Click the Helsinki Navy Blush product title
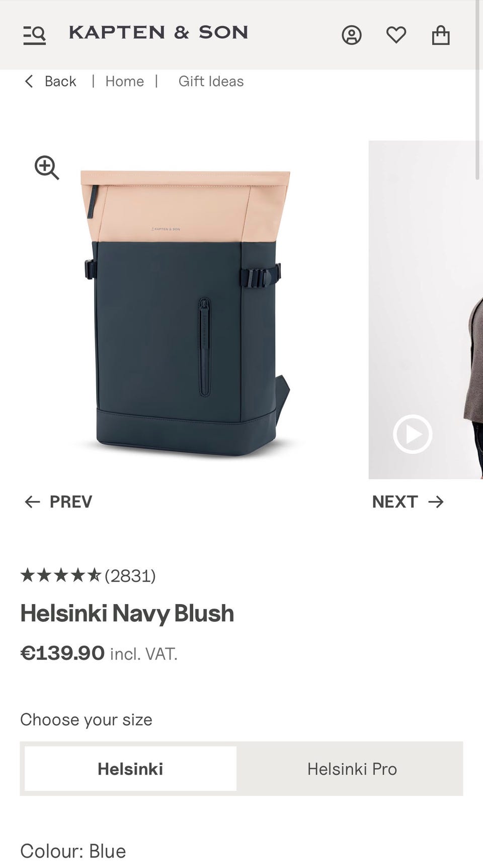 pyautogui.click(x=127, y=613)
